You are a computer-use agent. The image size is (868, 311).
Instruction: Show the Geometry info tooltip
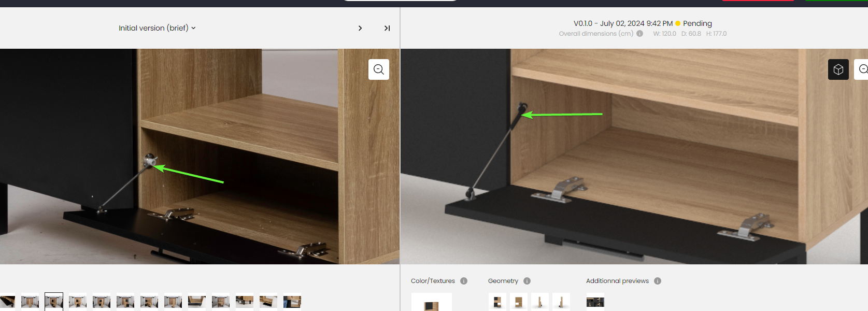coord(527,281)
